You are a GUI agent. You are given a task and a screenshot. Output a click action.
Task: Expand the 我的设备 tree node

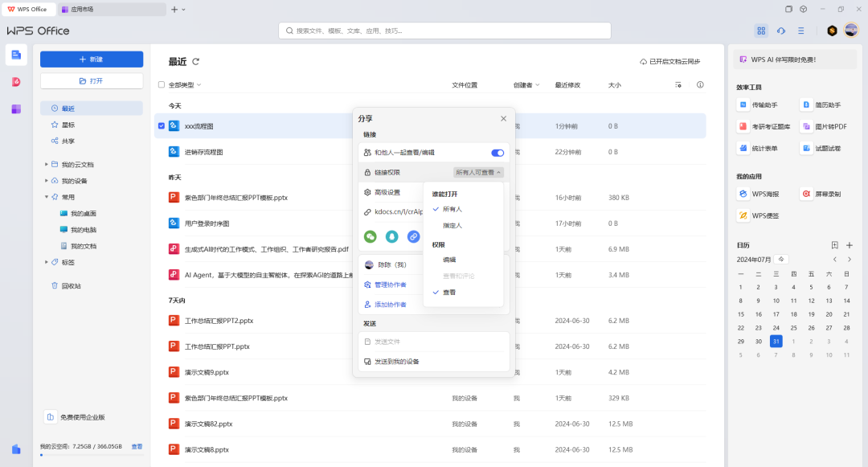[x=47, y=181]
